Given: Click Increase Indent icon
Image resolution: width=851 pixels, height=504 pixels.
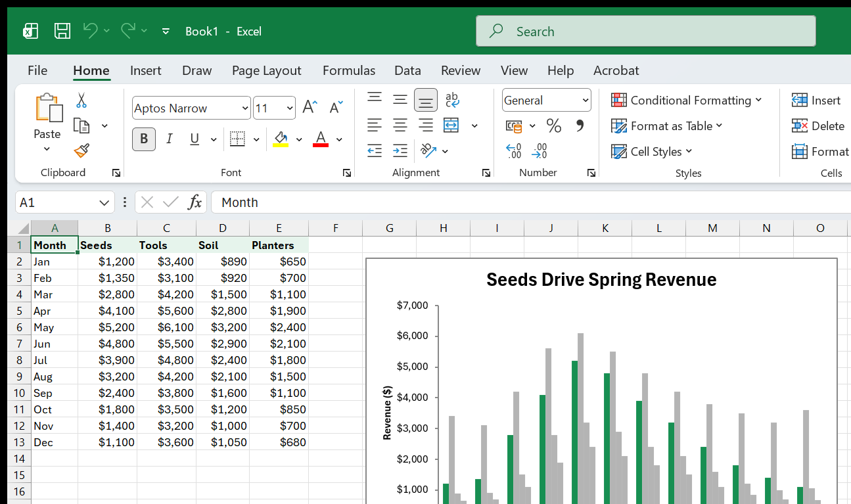Looking at the screenshot, I should click(x=400, y=150).
